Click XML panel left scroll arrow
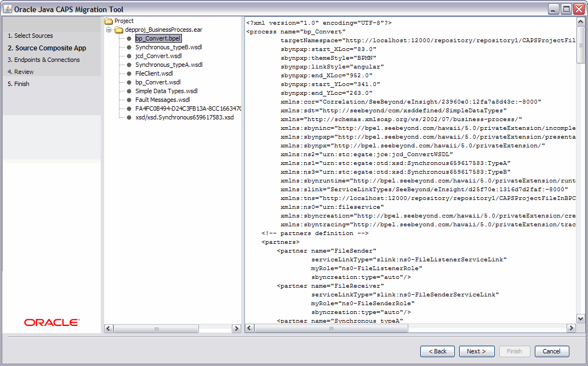Screen dimensions: 588x366 pos(250,328)
